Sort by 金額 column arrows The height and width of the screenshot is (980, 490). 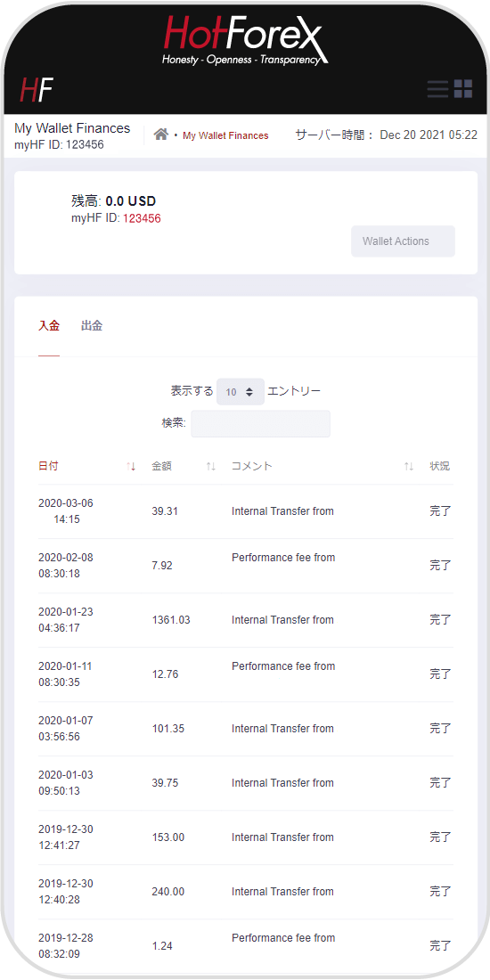tap(211, 466)
